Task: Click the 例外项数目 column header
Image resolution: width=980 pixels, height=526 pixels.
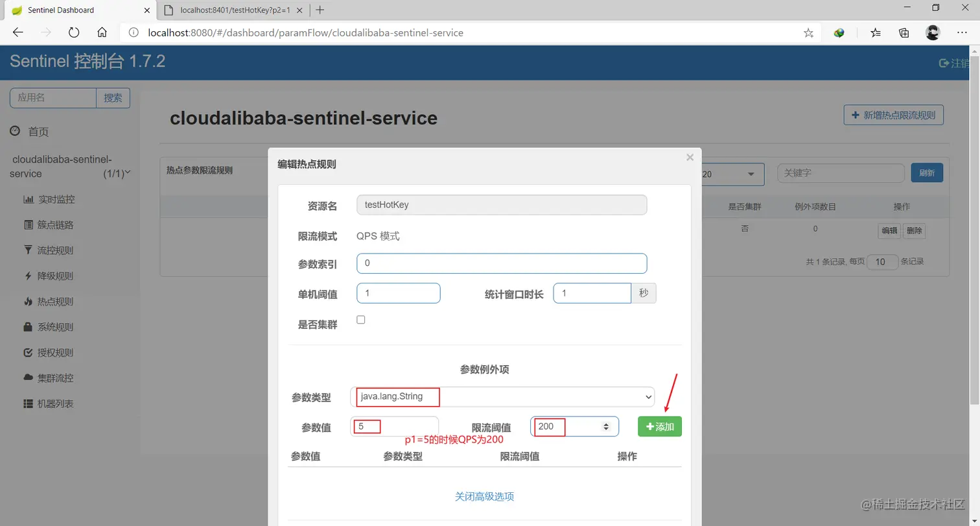Action: point(815,207)
